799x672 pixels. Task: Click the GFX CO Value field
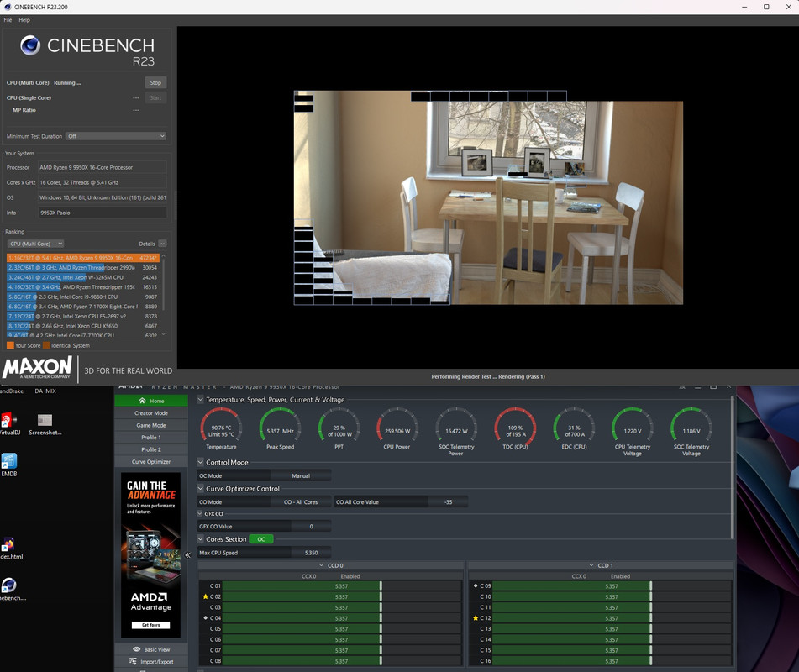point(311,527)
